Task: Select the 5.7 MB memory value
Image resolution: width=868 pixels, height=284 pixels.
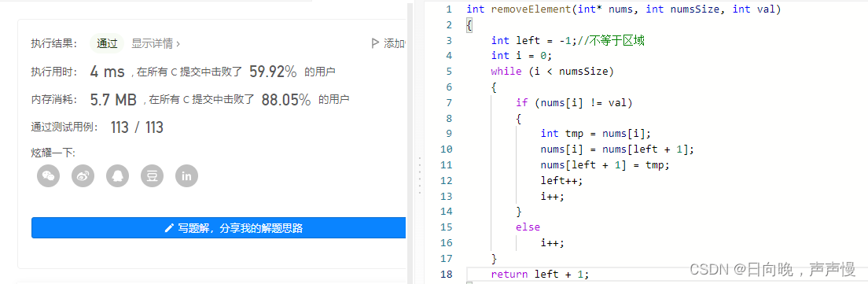Action: point(113,100)
